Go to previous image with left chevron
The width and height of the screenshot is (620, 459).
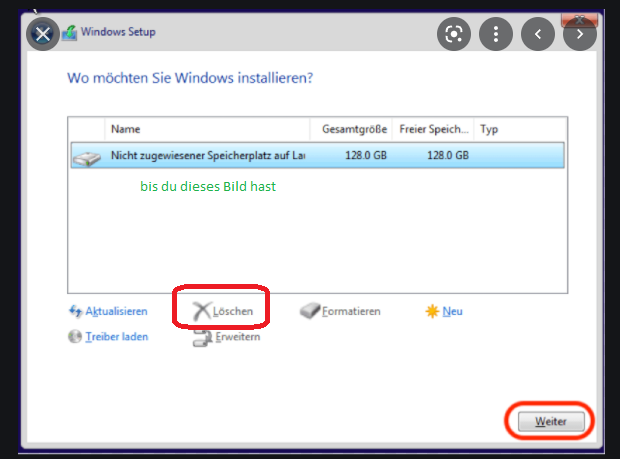[538, 34]
